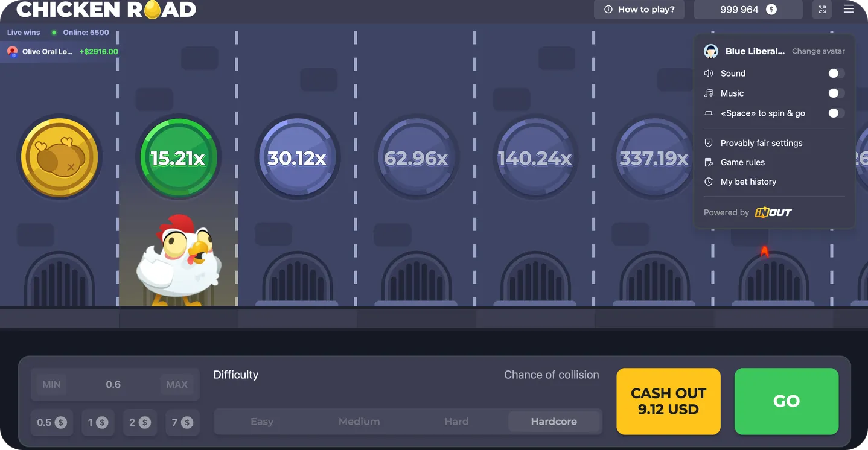Image resolution: width=868 pixels, height=450 pixels.
Task: Click the yellow Cash Out button
Action: point(668,401)
